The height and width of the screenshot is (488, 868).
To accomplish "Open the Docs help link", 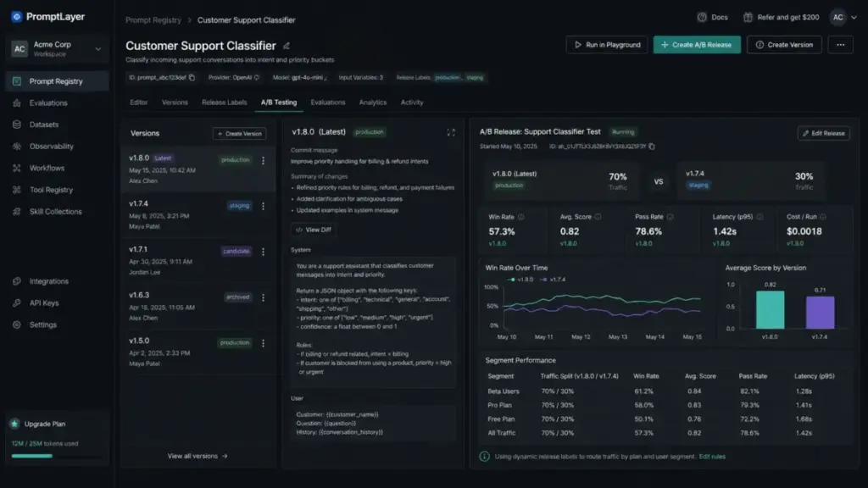I will coord(712,17).
